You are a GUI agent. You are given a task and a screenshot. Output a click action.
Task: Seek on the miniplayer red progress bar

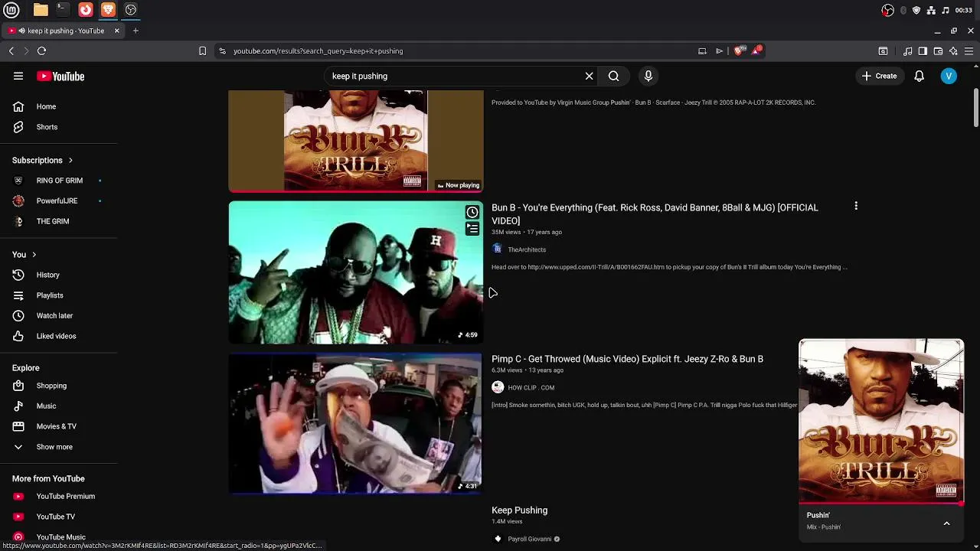tap(881, 504)
